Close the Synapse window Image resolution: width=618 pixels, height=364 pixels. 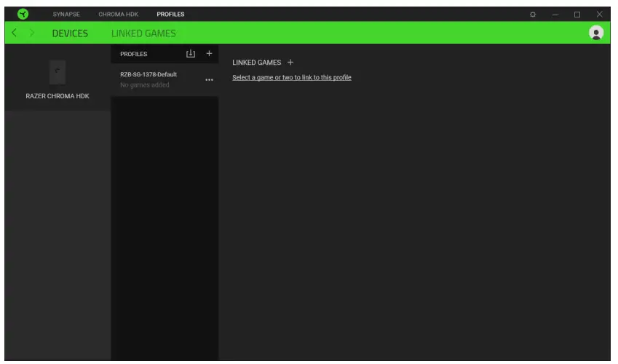point(599,15)
